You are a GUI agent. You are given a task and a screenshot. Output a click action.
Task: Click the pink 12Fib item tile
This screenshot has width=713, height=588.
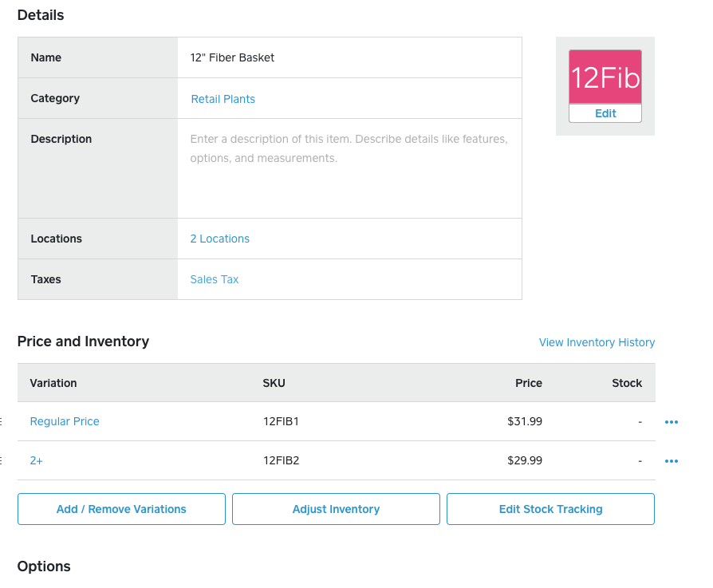pos(605,77)
